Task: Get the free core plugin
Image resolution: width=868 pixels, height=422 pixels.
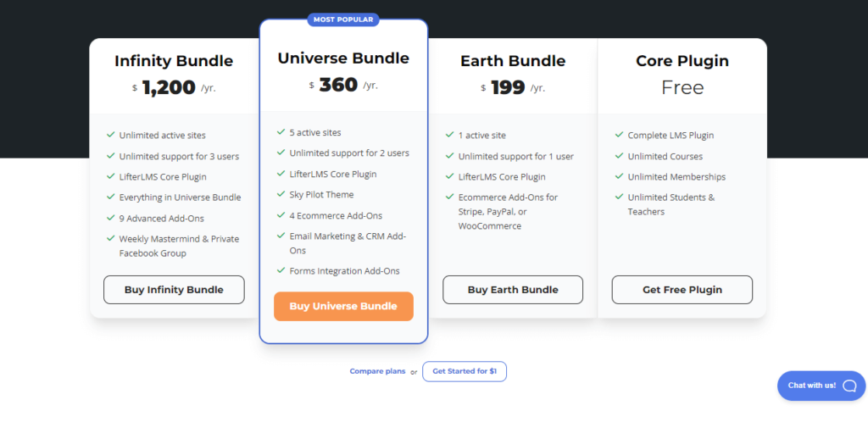Action: coord(682,290)
